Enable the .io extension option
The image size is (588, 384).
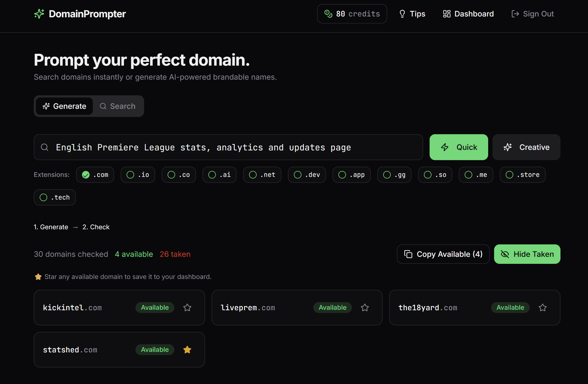138,175
